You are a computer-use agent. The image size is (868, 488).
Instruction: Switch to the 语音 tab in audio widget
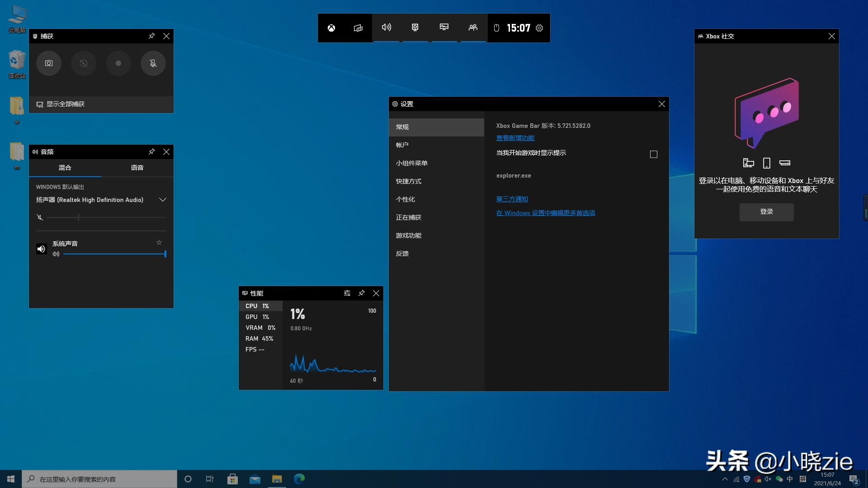coord(137,168)
